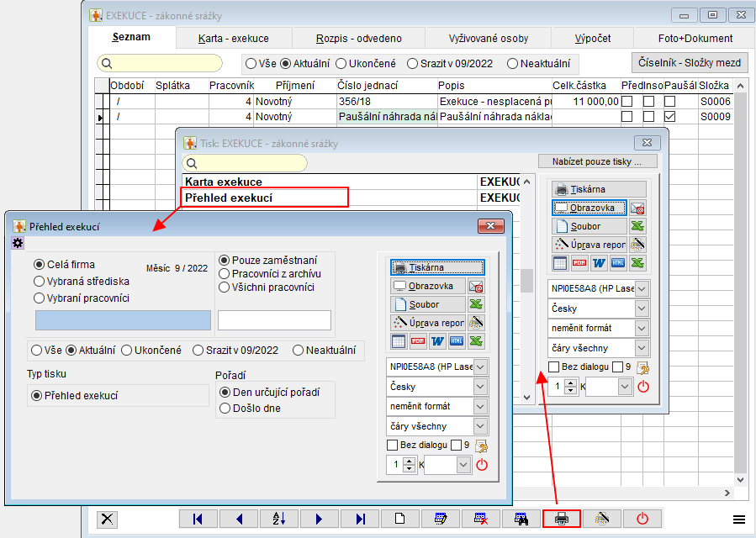Open search binoculars icon in bottom toolbar
The width and height of the screenshot is (756, 538).
point(521,520)
